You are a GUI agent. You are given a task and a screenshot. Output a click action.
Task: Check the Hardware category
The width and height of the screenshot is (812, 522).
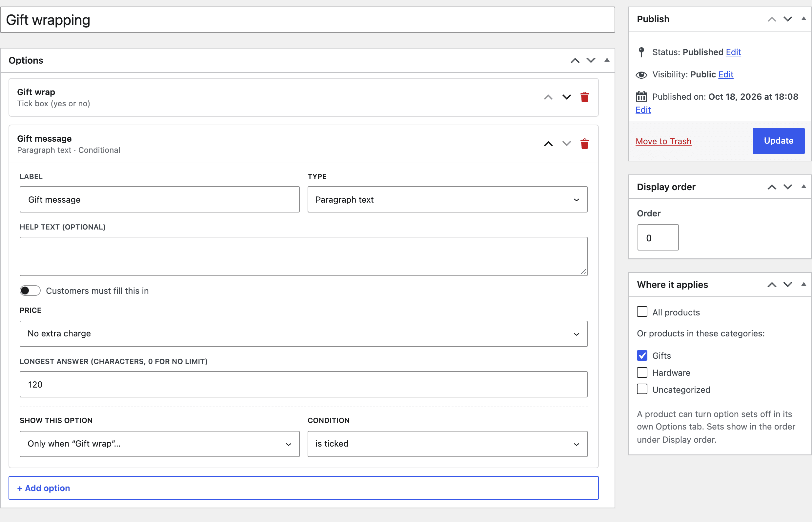click(x=642, y=372)
